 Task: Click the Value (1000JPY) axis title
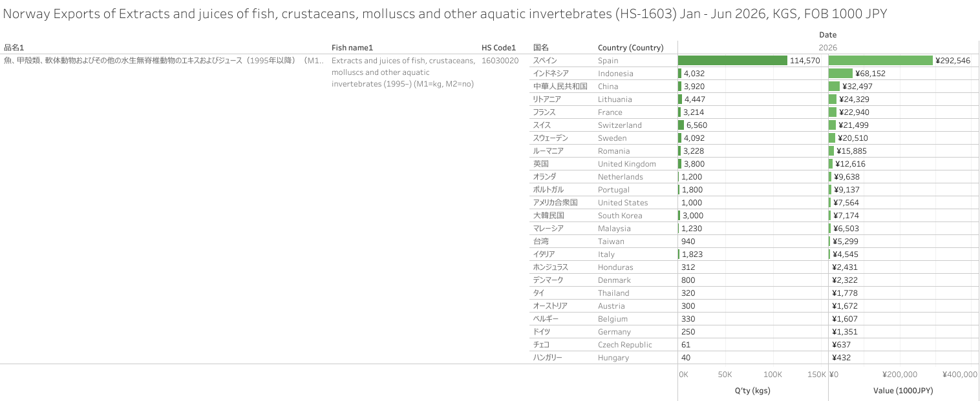[x=903, y=391]
